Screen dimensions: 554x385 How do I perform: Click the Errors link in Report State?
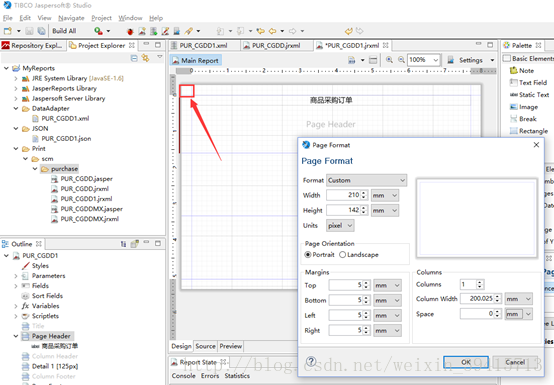tap(210, 376)
